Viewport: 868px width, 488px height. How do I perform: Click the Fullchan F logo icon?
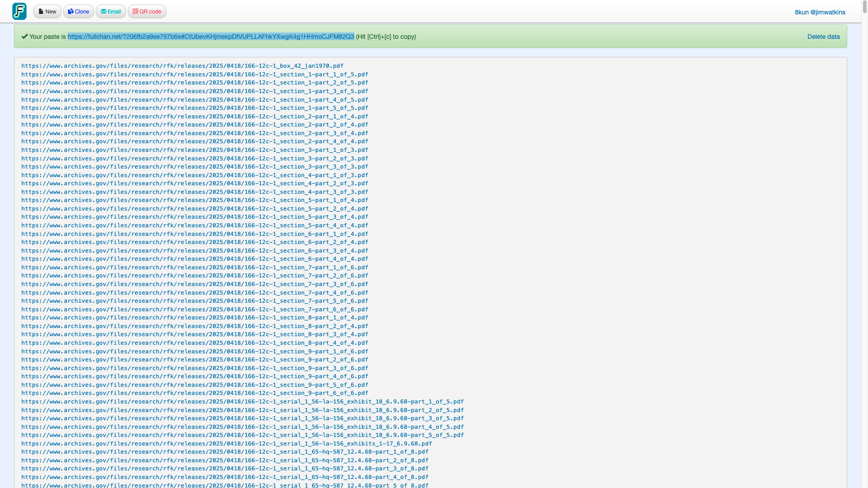19,11
